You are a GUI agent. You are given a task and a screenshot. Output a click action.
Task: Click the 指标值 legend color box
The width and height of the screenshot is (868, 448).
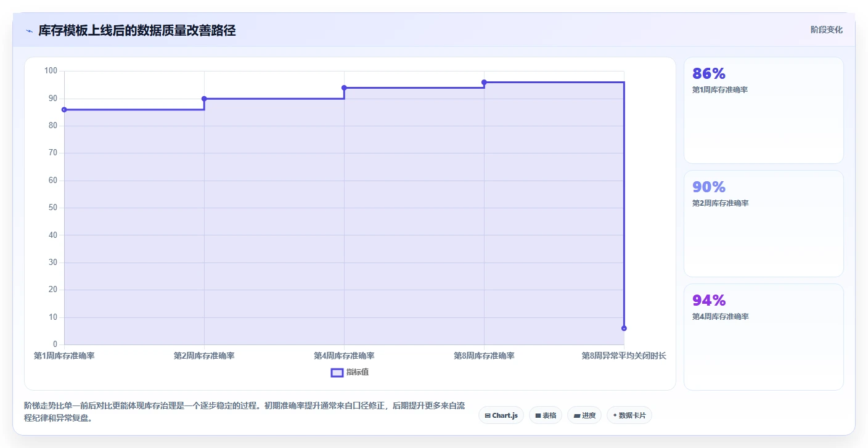337,372
